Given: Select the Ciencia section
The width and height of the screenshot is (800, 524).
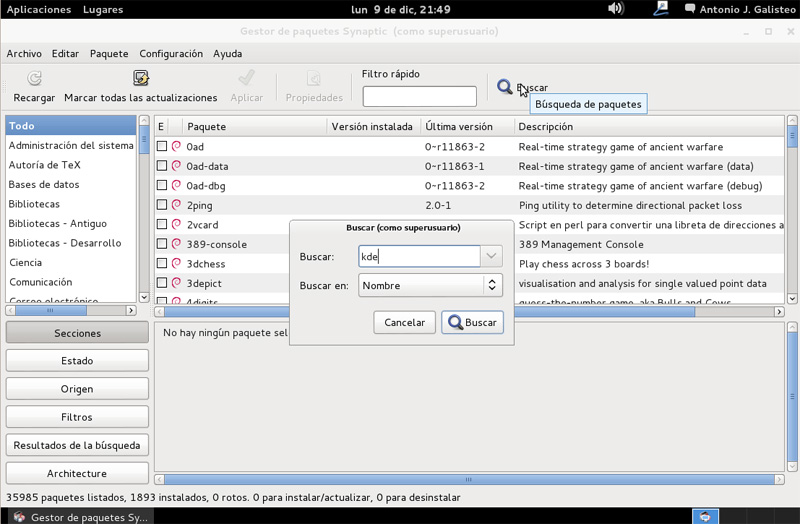Looking at the screenshot, I should tap(71, 262).
